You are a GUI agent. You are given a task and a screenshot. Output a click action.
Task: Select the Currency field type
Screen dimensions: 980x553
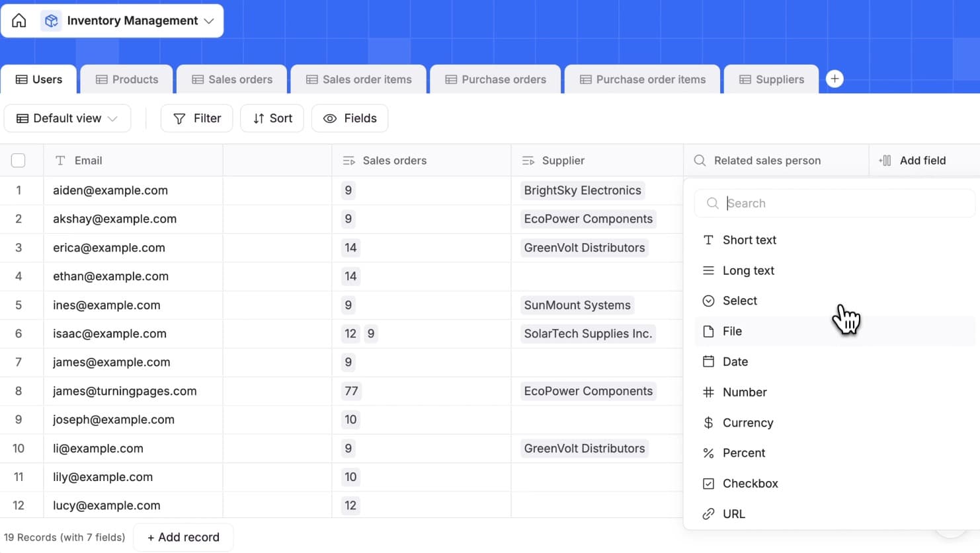747,423
